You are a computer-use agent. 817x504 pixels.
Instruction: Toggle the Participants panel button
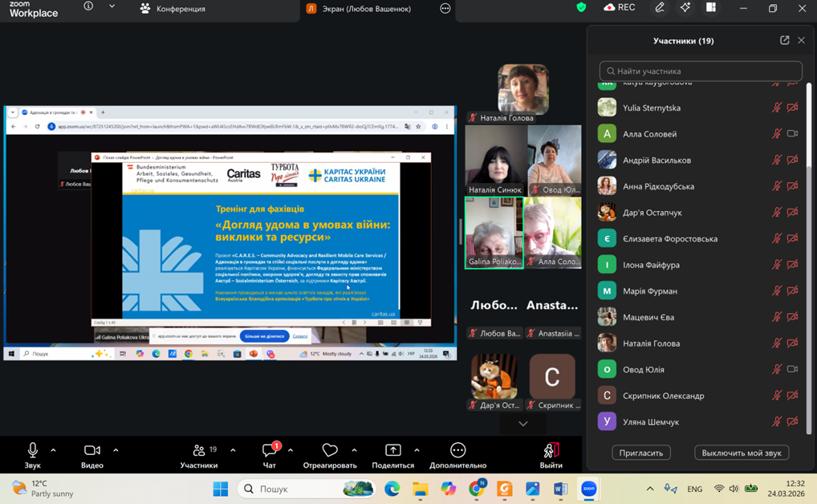tap(199, 451)
